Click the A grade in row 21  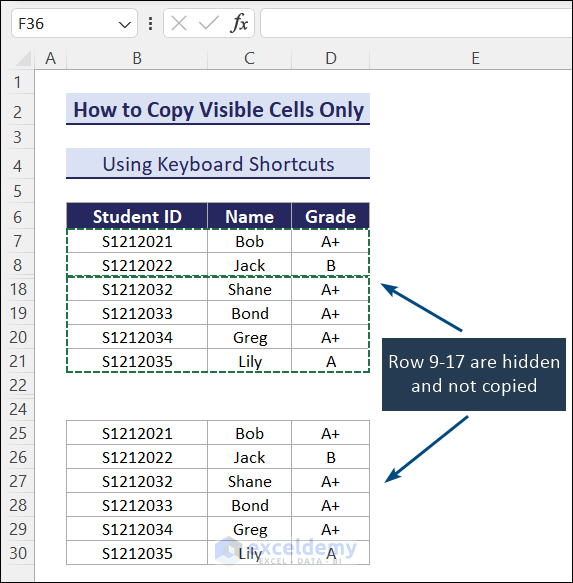[x=331, y=361]
